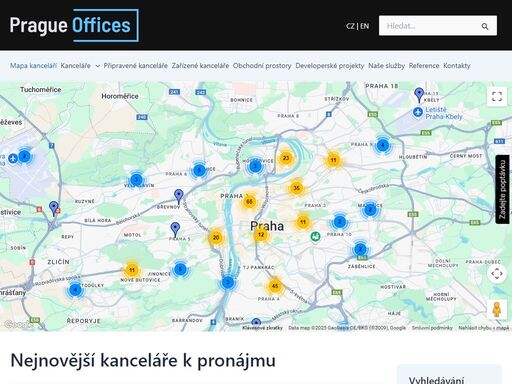Open Mapa kanceláří menu item
The height and width of the screenshot is (384, 512).
tap(33, 66)
